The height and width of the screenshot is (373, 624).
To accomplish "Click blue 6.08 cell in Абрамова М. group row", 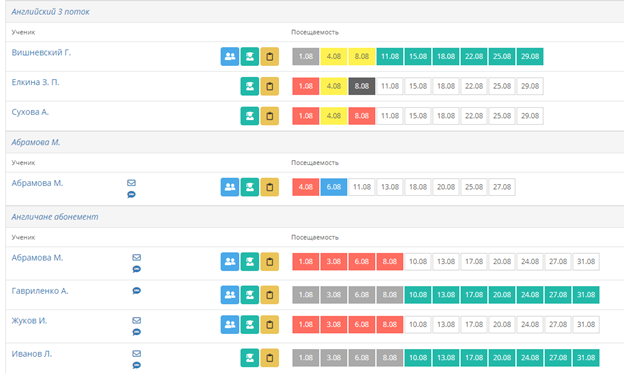I will pos(333,187).
